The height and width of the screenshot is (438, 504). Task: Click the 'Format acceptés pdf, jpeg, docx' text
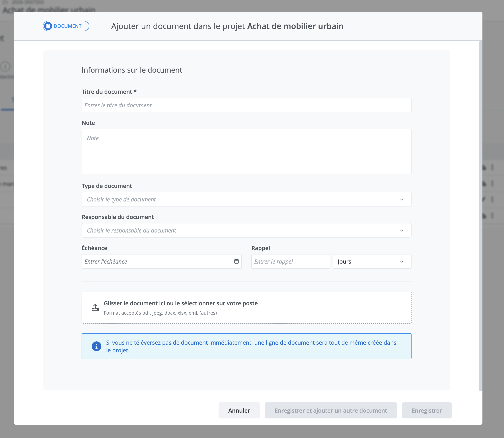(160, 313)
